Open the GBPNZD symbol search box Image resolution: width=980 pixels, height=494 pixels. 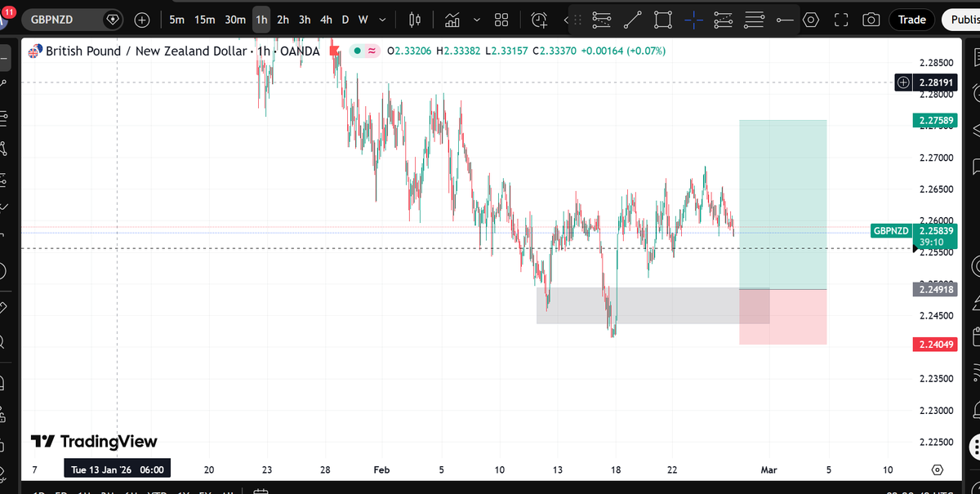click(x=72, y=19)
